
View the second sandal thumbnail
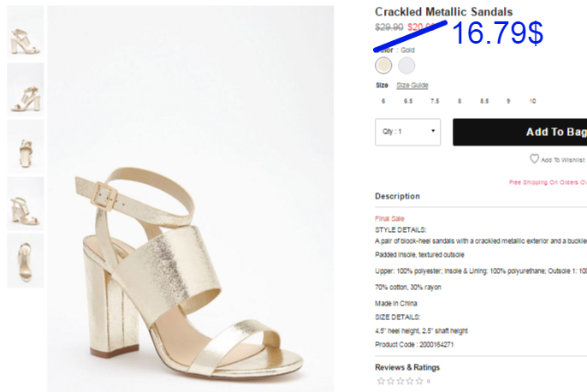[26, 90]
